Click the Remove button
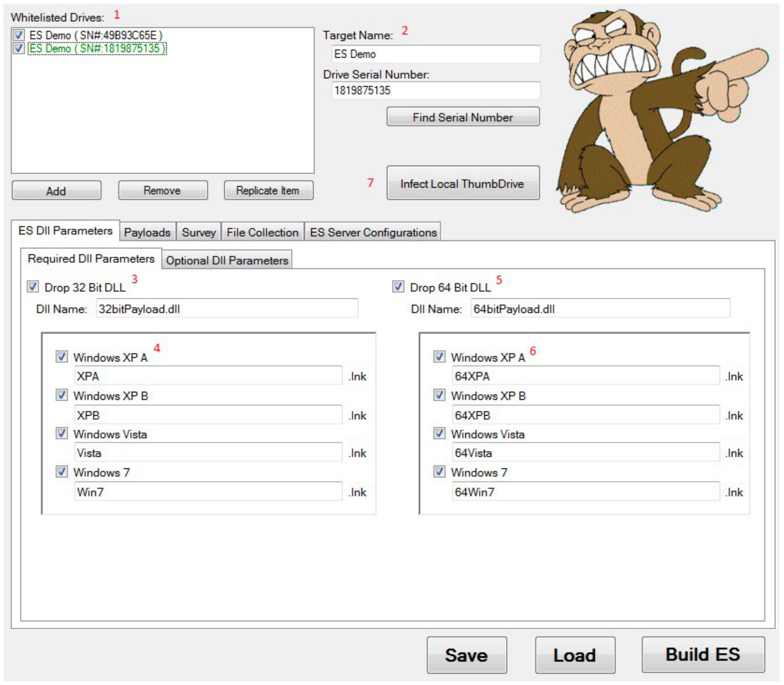784x685 pixels. click(163, 190)
